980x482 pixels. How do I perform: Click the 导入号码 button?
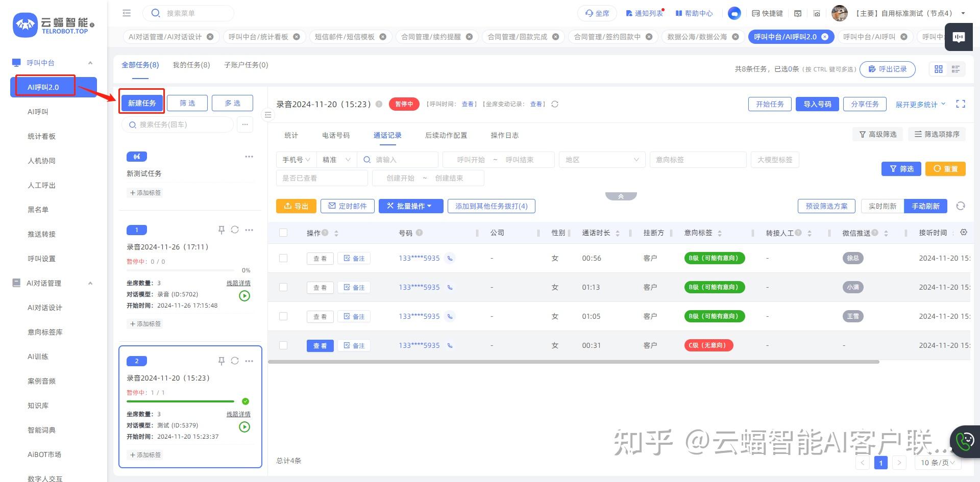[817, 104]
